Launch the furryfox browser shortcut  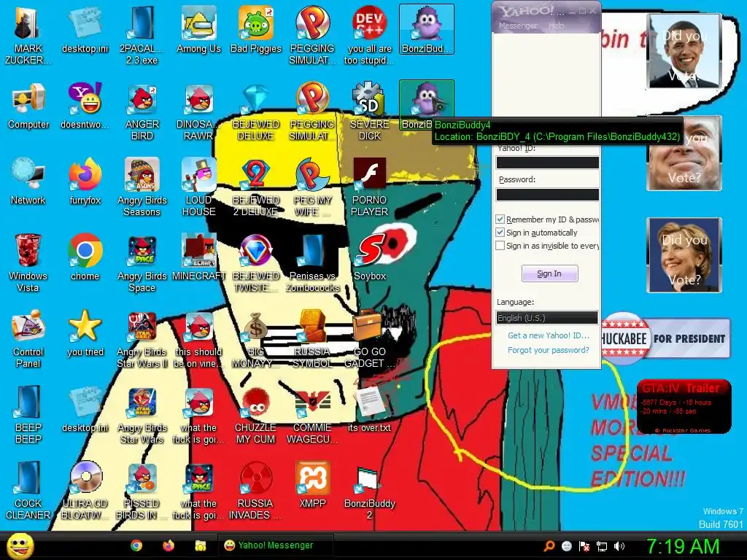point(85,182)
